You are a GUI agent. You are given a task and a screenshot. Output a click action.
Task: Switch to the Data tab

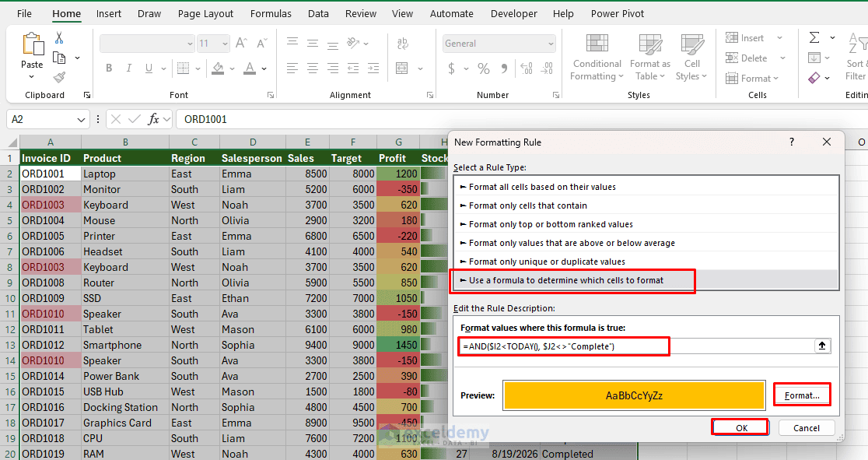coord(318,14)
